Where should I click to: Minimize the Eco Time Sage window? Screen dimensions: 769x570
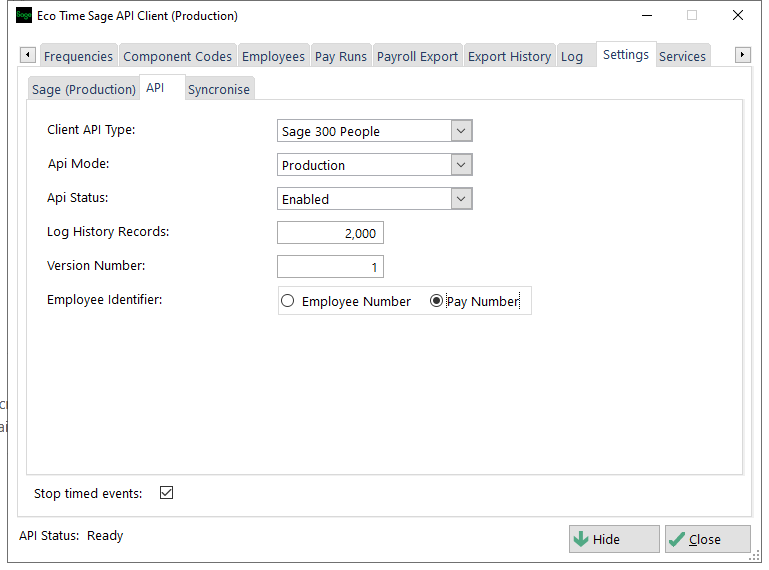click(647, 15)
